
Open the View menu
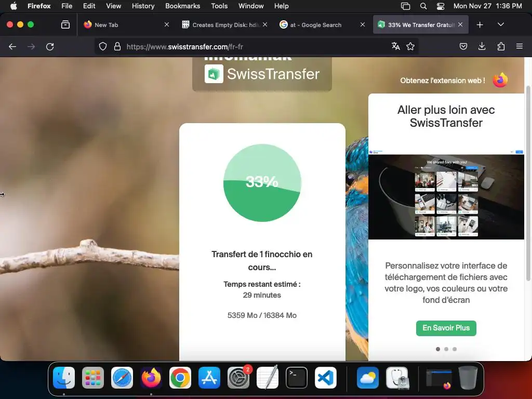pos(114,6)
